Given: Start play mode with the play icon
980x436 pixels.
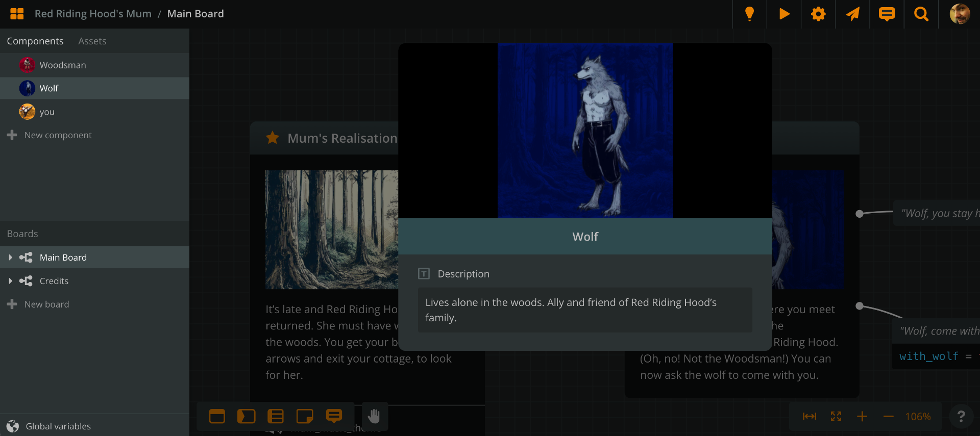Looking at the screenshot, I should [784, 14].
